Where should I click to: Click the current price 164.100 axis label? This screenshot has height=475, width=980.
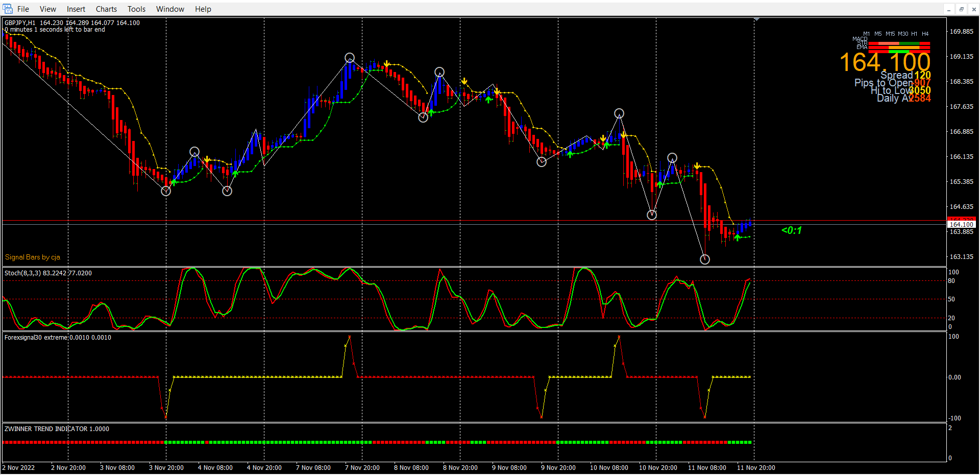[961, 225]
